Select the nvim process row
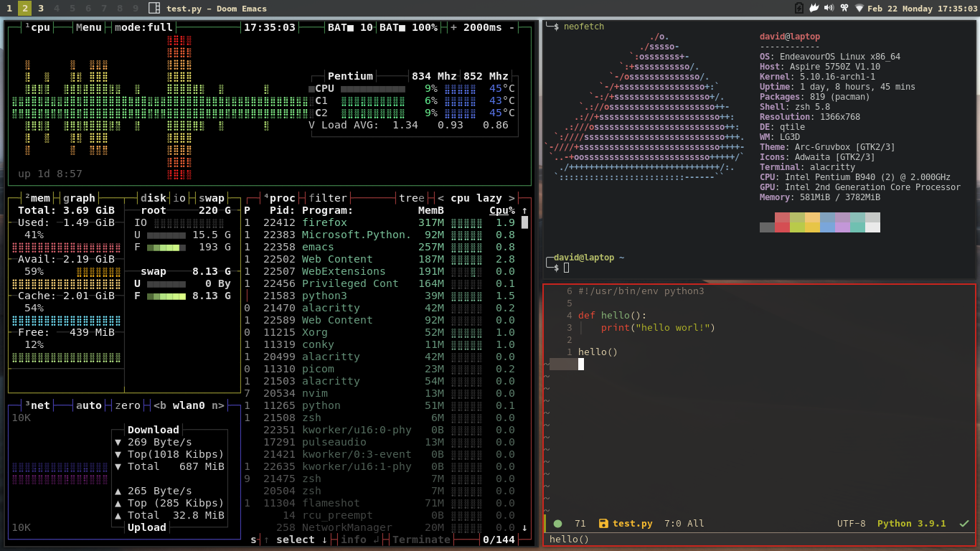980x551 pixels. pos(380,393)
